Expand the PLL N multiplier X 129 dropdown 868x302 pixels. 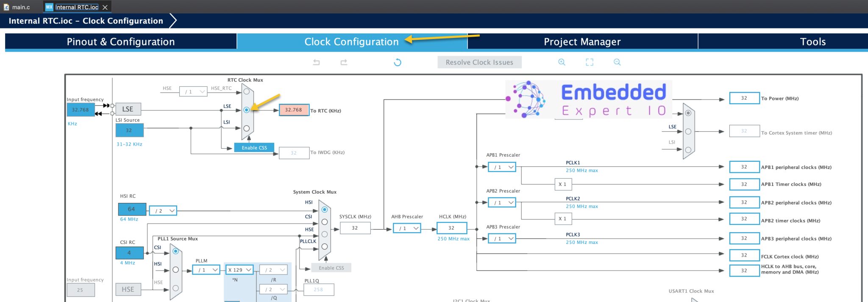(239, 270)
